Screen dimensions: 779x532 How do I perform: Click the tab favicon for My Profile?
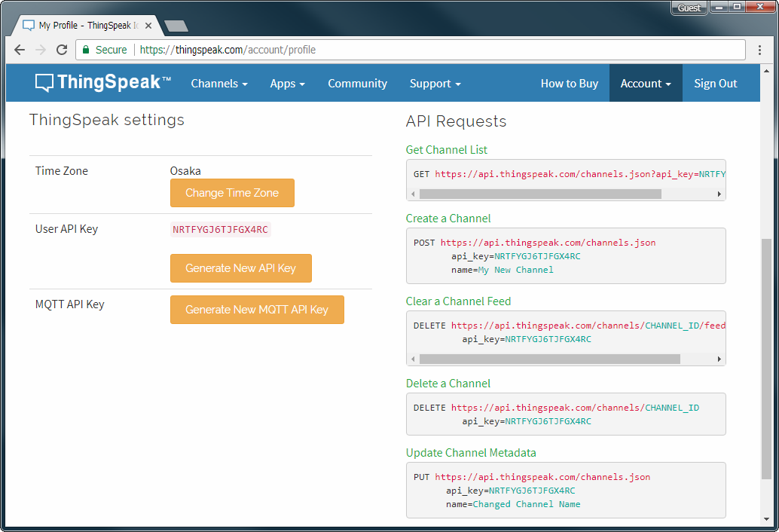(29, 26)
